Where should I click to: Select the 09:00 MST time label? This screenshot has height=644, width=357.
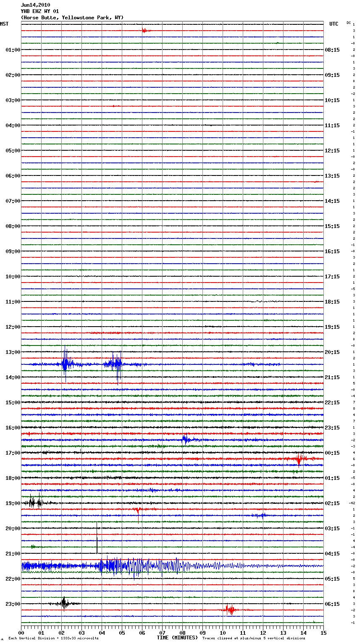tap(13, 251)
